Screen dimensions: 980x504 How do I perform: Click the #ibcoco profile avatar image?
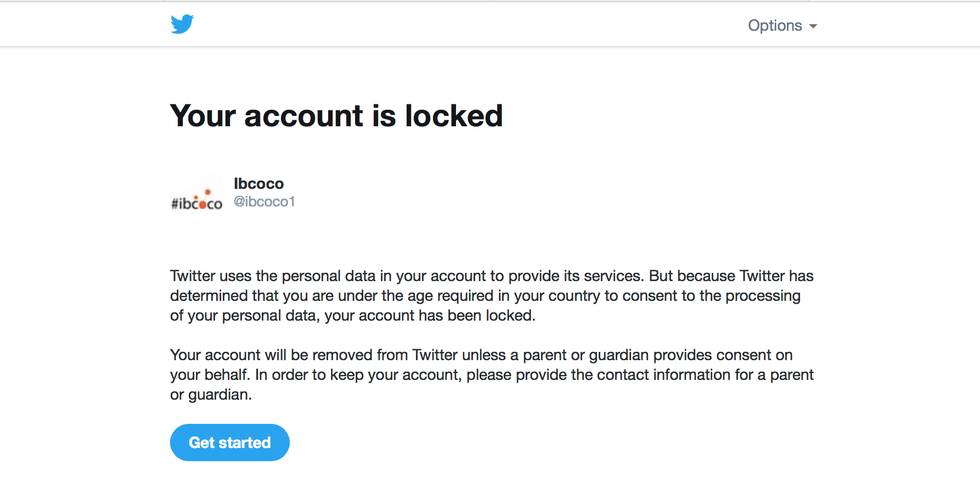coord(196,196)
